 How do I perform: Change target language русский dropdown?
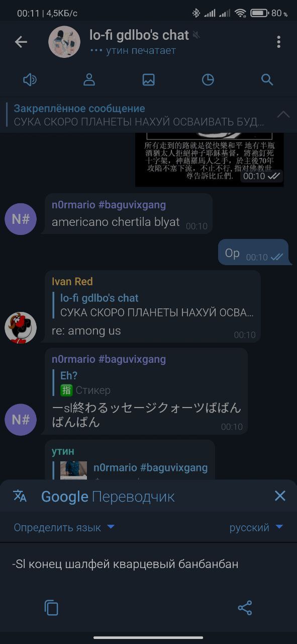click(x=256, y=527)
